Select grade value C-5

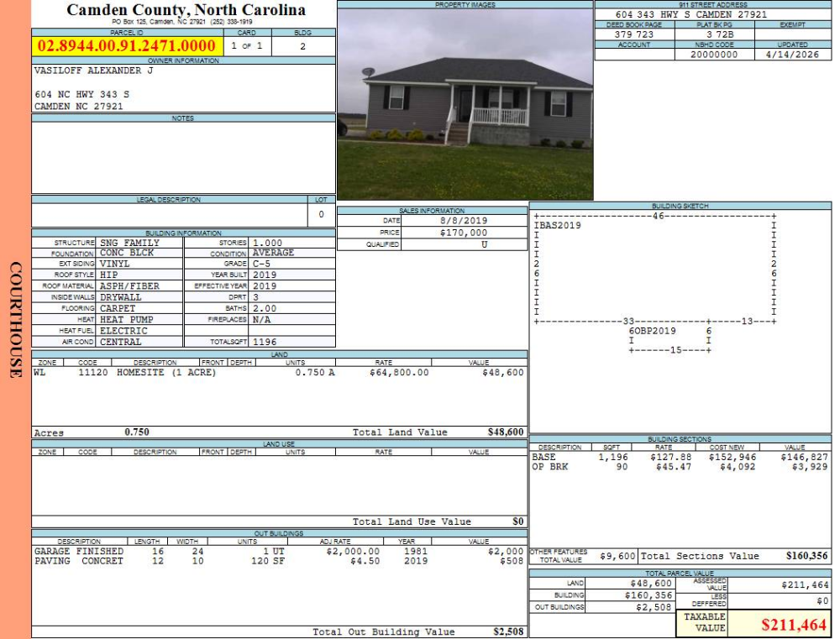(262, 264)
